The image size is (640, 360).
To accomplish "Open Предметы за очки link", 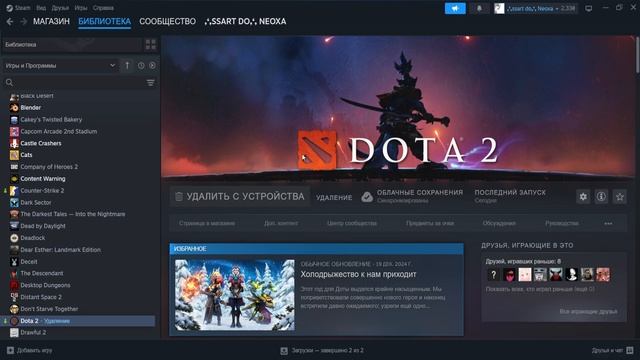I will point(430,224).
